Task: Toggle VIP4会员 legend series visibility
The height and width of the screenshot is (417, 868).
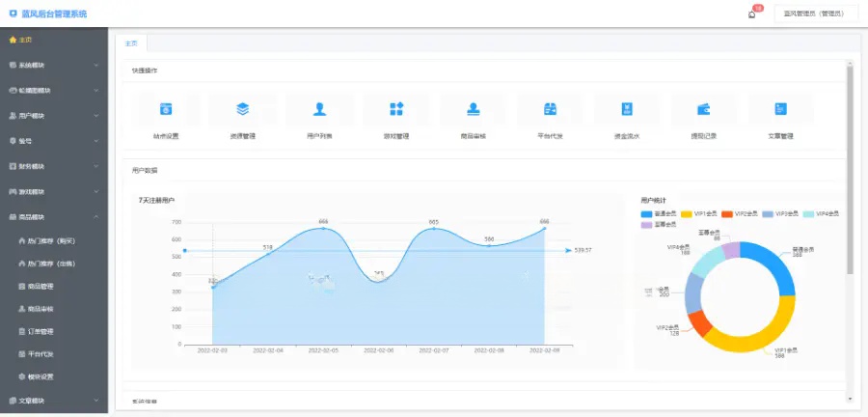Action: coord(820,213)
